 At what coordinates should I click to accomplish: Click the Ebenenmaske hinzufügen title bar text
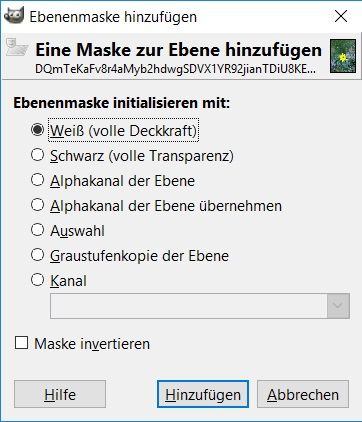tap(113, 17)
